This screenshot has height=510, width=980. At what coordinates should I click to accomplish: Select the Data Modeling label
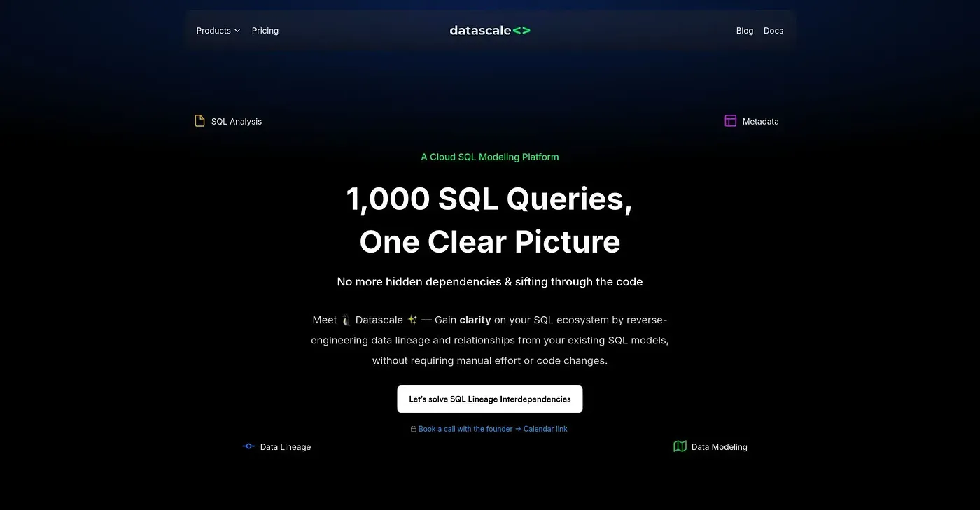pyautogui.click(x=720, y=447)
